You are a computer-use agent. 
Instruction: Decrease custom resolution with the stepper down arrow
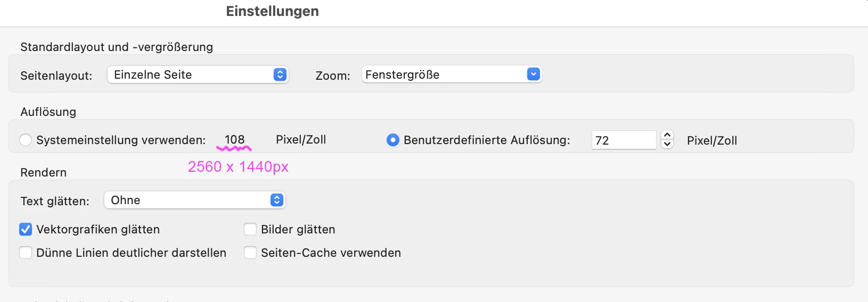point(667,144)
